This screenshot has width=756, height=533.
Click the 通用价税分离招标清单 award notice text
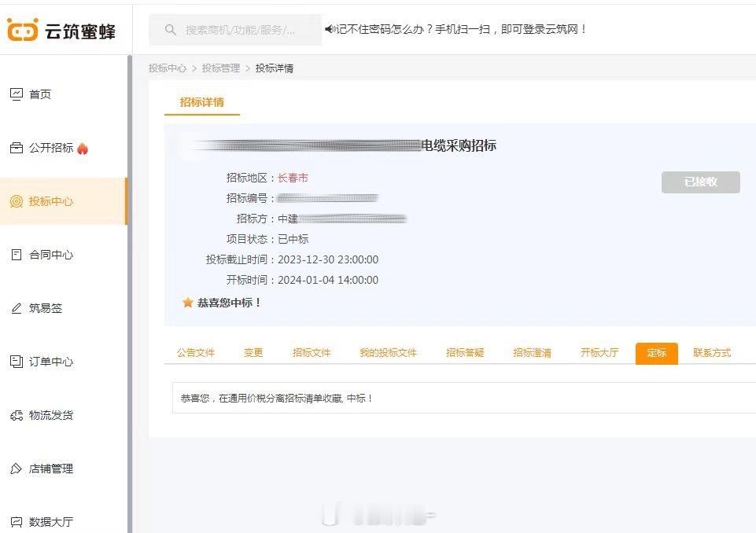pos(276,398)
